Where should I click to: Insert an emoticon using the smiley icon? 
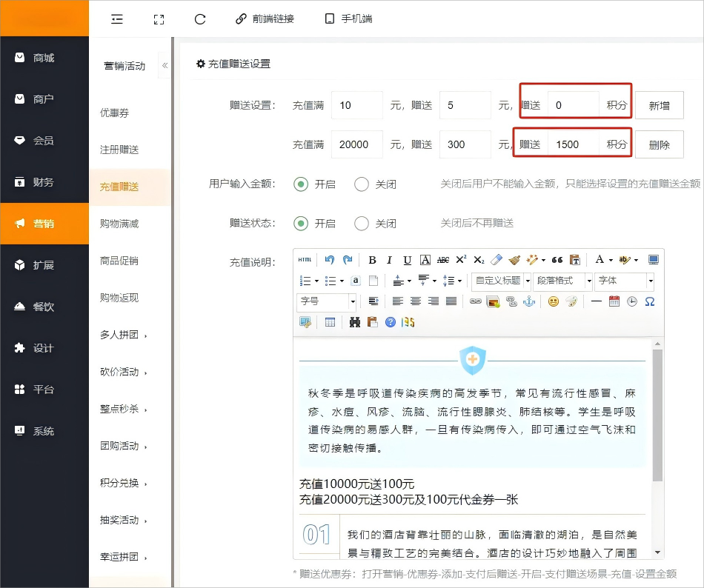coord(553,301)
